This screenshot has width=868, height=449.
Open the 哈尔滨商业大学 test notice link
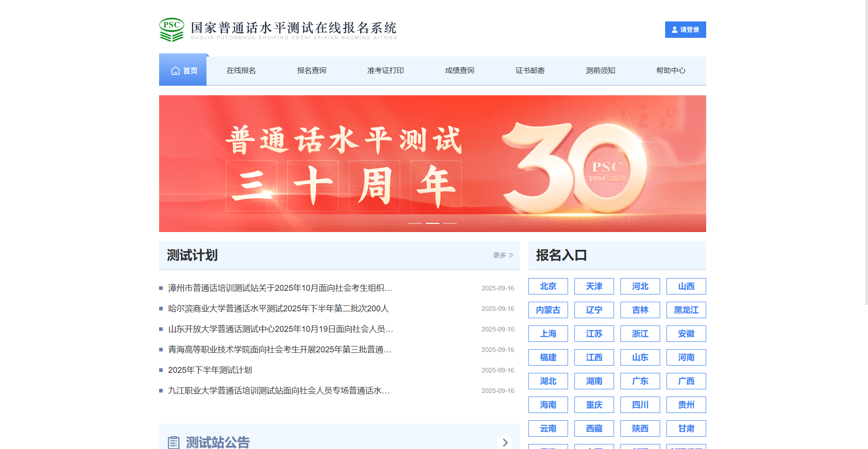pyautogui.click(x=278, y=308)
